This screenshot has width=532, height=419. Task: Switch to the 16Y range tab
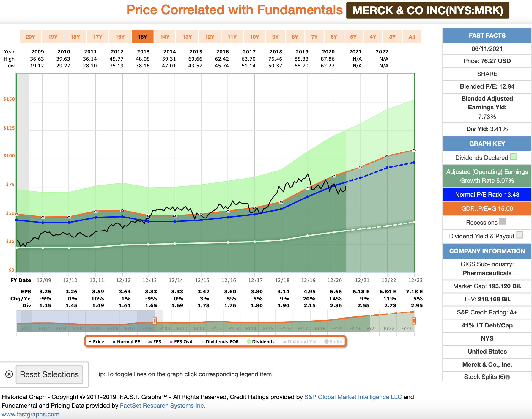point(120,37)
